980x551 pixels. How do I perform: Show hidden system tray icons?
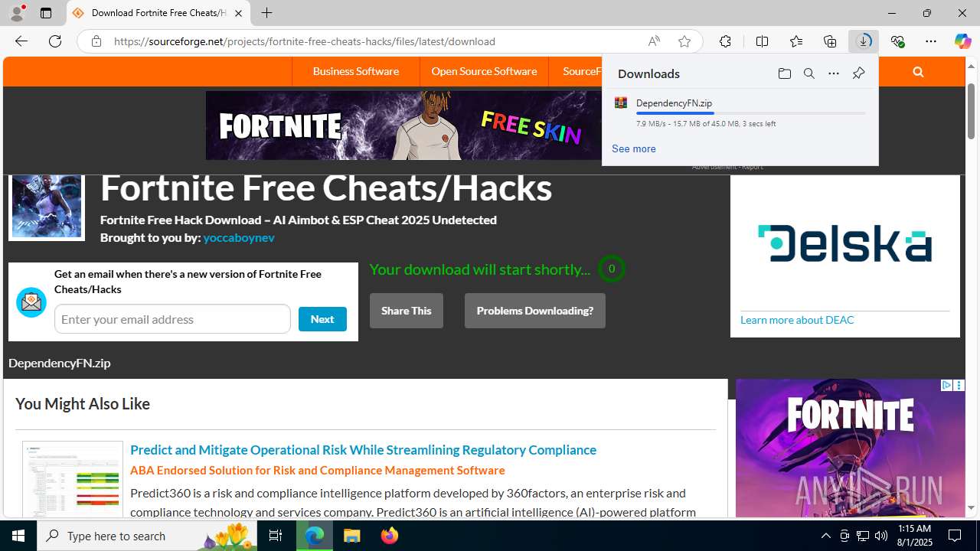pos(825,536)
